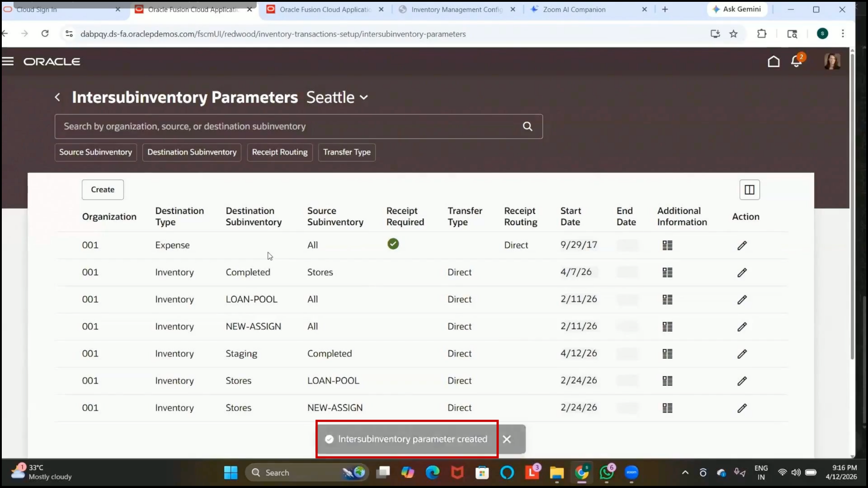Switch to the Cloud Sign In tab
Screen dimensions: 868x488
[x=63, y=9]
